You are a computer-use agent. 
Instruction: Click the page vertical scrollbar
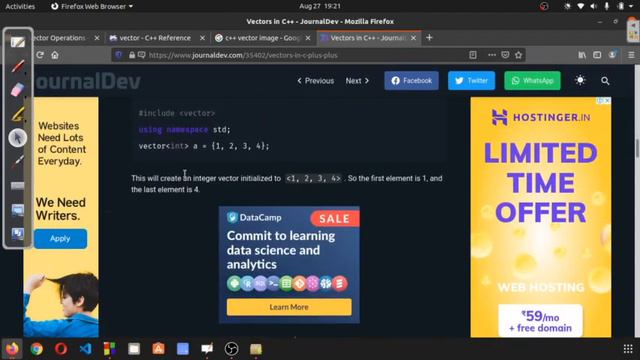(637, 148)
